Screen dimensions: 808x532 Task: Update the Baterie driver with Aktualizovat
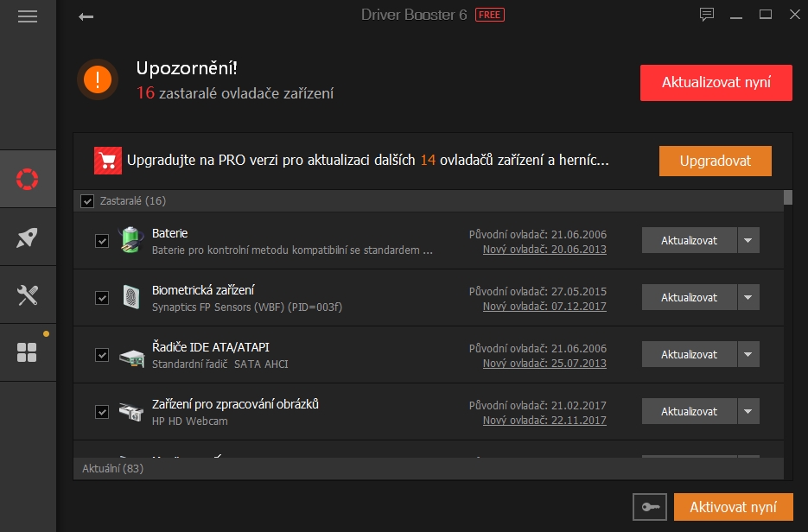pyautogui.click(x=689, y=240)
